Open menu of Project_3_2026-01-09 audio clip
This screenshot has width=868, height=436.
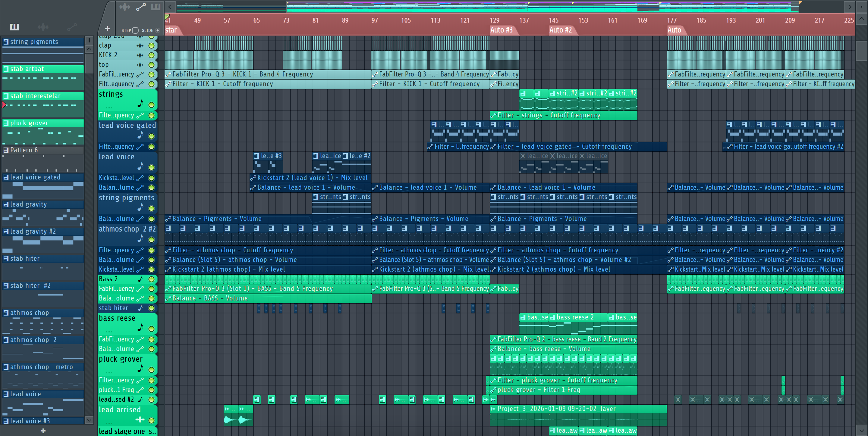(x=493, y=409)
